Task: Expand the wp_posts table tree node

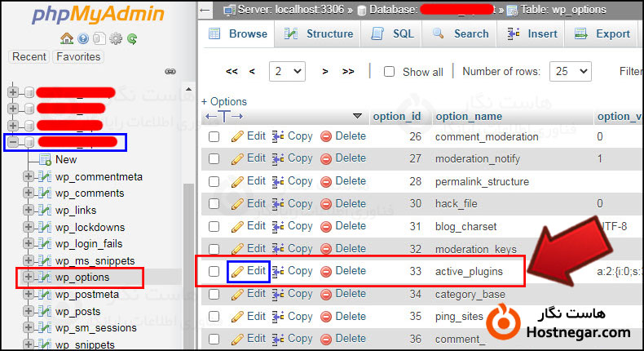Action: [x=29, y=311]
